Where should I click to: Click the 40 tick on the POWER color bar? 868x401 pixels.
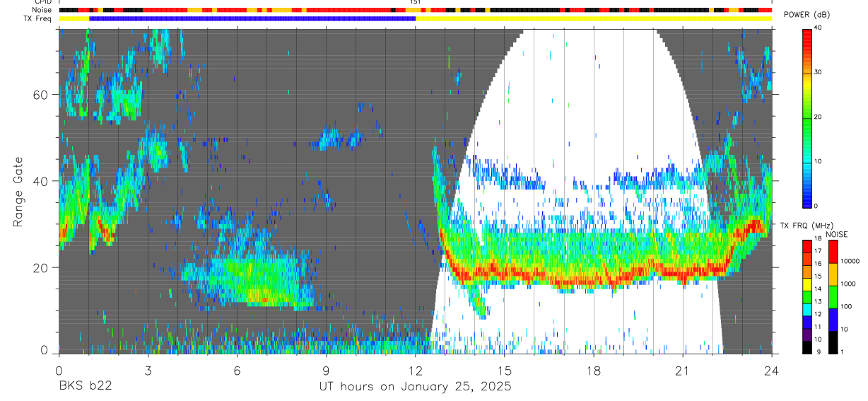(818, 28)
